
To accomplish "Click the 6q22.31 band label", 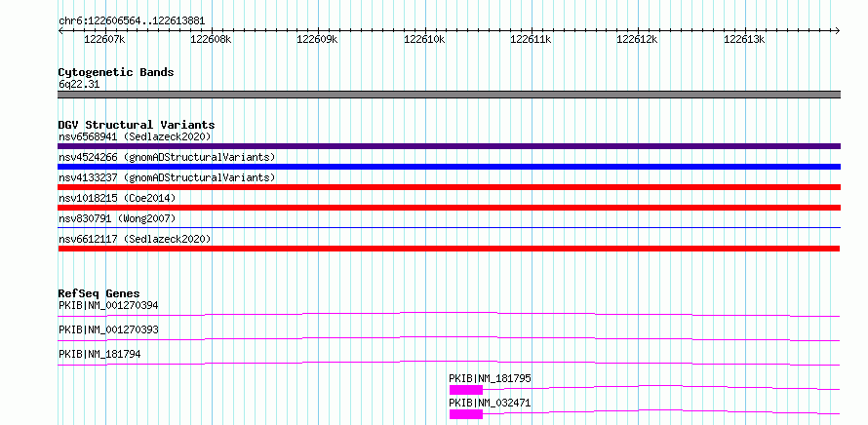I will coord(79,85).
